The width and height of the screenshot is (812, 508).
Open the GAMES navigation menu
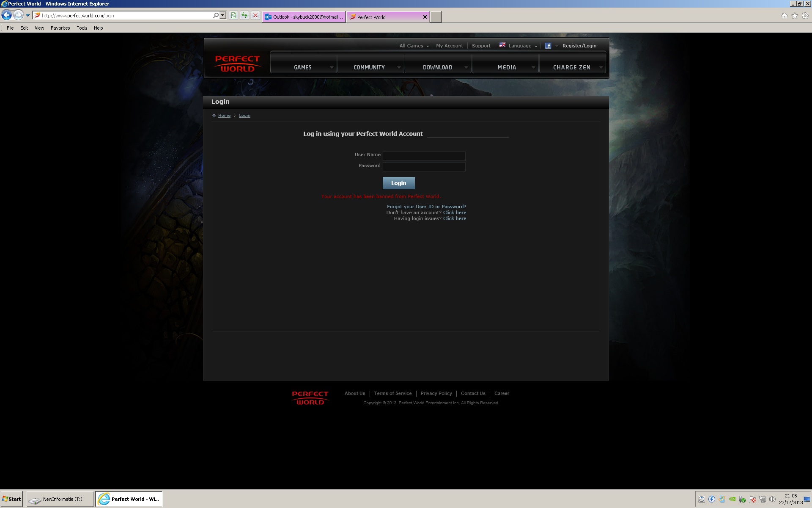pyautogui.click(x=303, y=67)
